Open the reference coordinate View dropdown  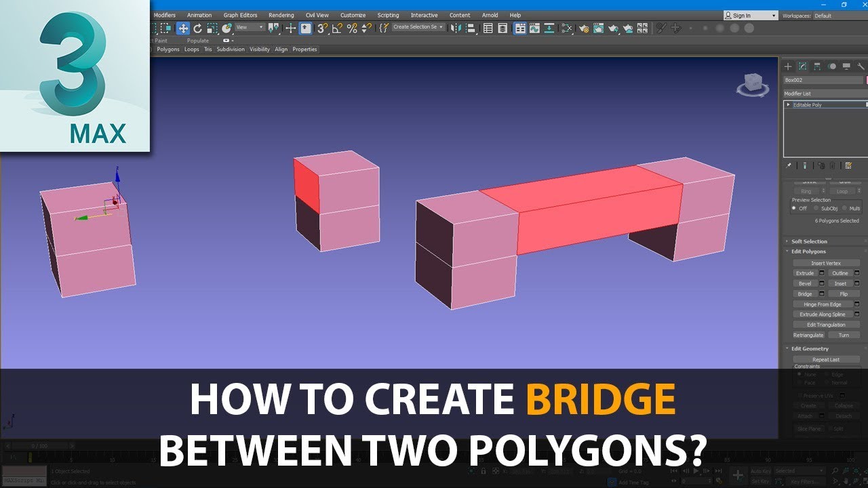250,27
